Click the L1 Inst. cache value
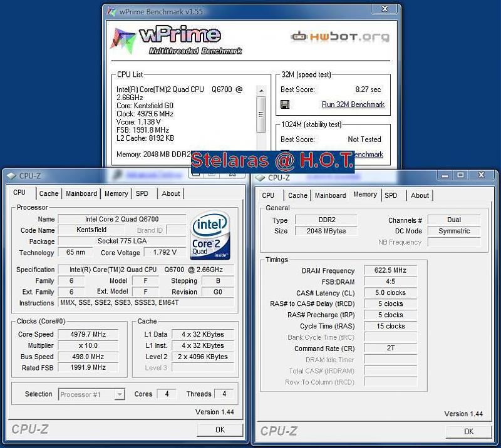This screenshot has width=501, height=448. point(203,345)
